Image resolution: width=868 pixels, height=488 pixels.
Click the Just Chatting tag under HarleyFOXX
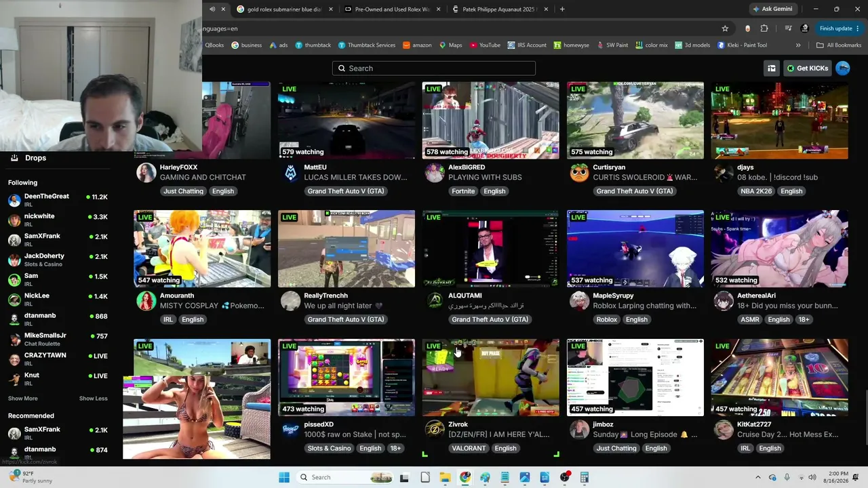pyautogui.click(x=183, y=191)
